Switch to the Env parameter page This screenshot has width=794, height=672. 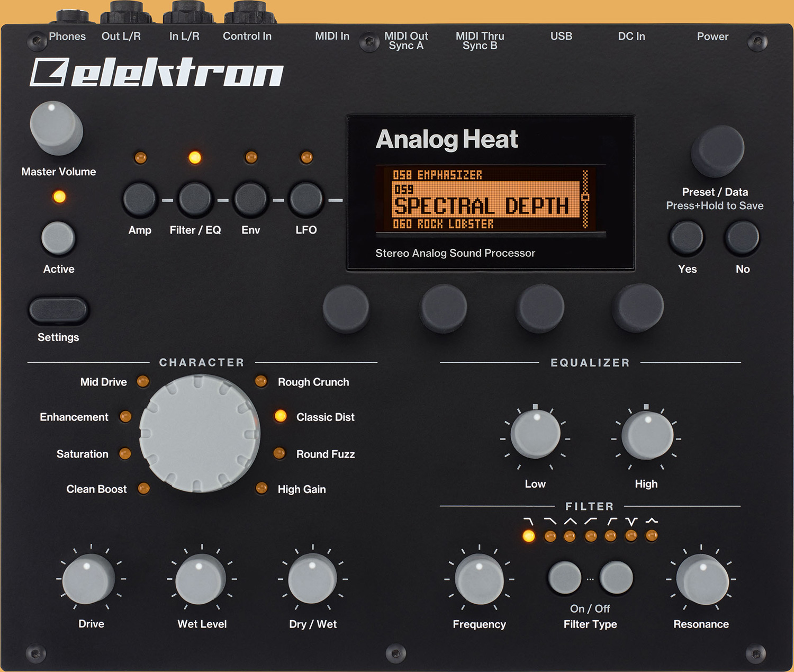(251, 200)
